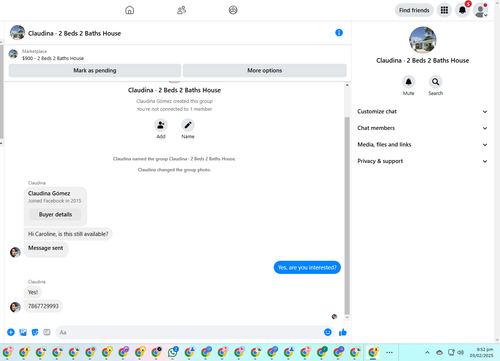This screenshot has height=361, width=500.
Task: Open More options for the listing
Action: [x=265, y=70]
